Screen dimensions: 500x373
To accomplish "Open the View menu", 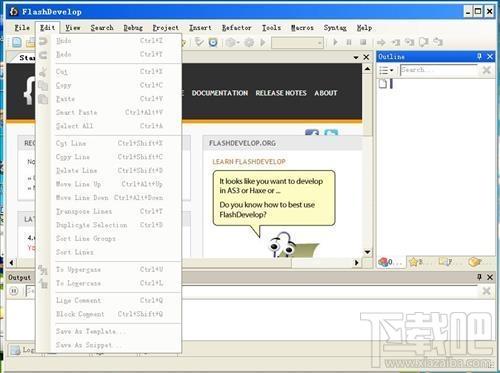I will pos(73,28).
